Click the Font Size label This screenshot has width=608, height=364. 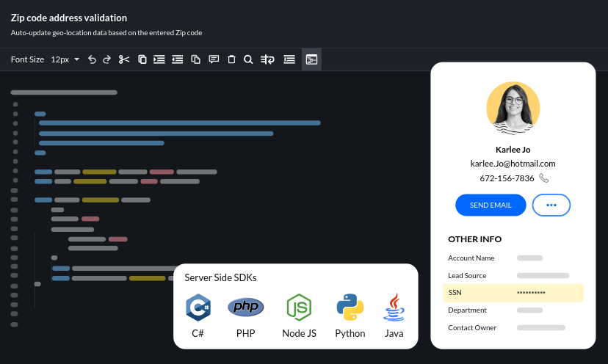(x=27, y=59)
